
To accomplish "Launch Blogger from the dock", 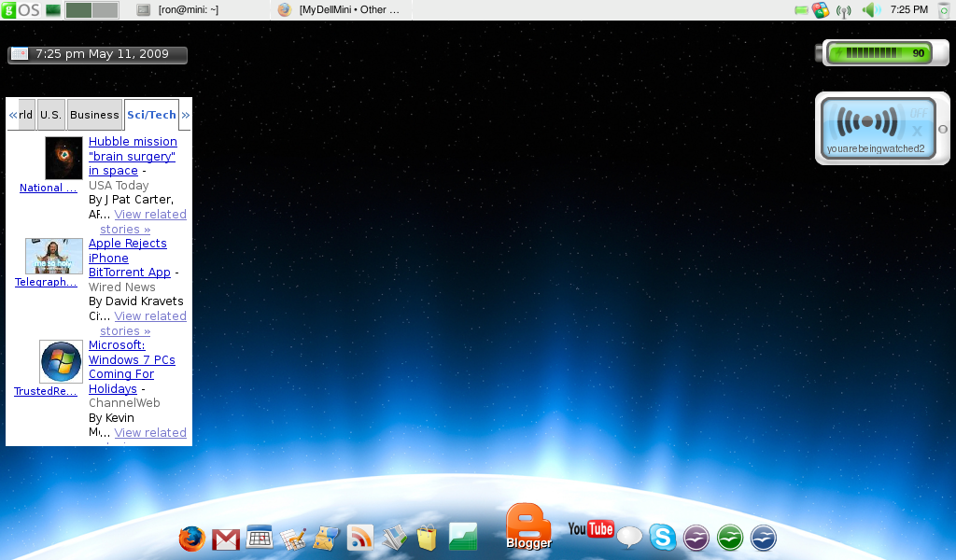I will coord(528,525).
